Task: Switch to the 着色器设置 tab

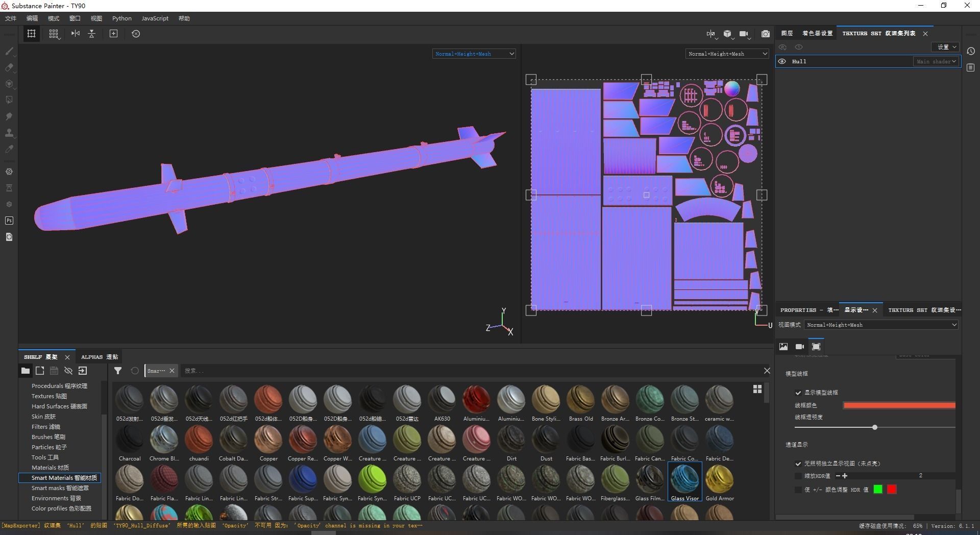Action: 817,33
